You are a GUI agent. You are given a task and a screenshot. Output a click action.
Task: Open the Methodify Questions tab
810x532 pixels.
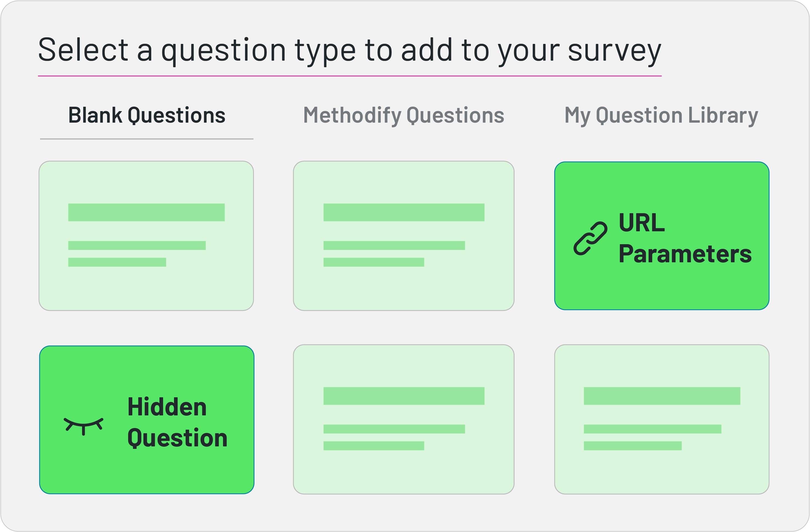click(404, 115)
